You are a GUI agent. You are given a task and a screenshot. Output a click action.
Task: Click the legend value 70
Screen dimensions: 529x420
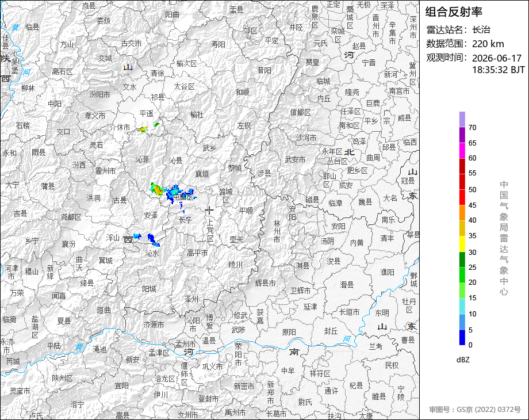pos(472,128)
